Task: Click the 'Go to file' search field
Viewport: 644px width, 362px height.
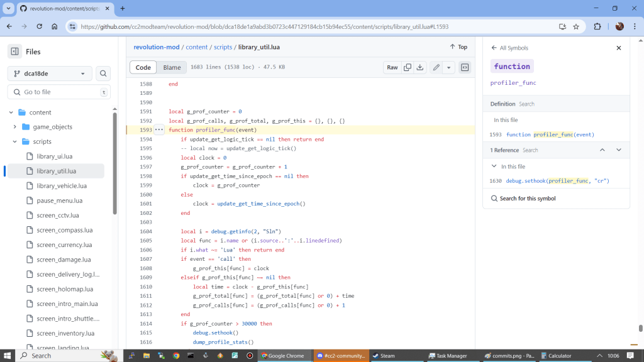Action: tap(59, 92)
